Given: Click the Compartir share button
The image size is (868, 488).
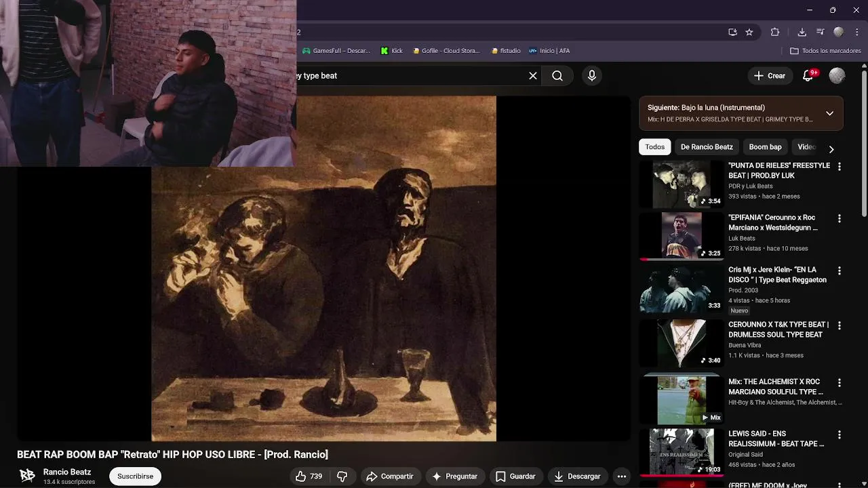Looking at the screenshot, I should [x=390, y=476].
